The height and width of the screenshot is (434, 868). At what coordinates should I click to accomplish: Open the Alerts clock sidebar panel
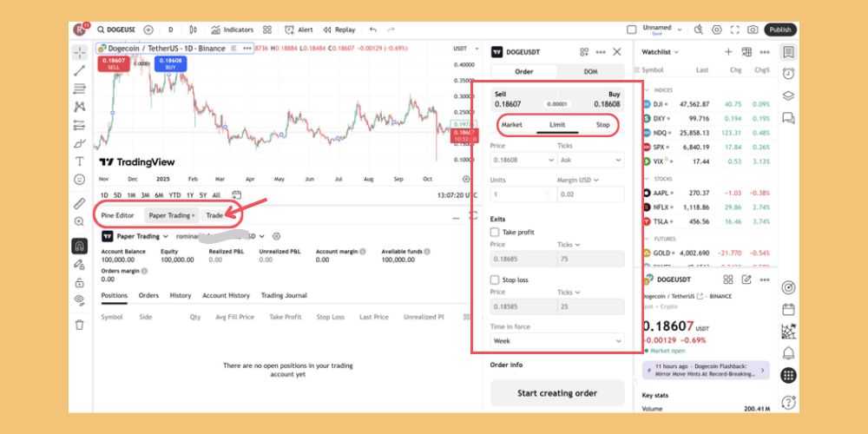788,74
